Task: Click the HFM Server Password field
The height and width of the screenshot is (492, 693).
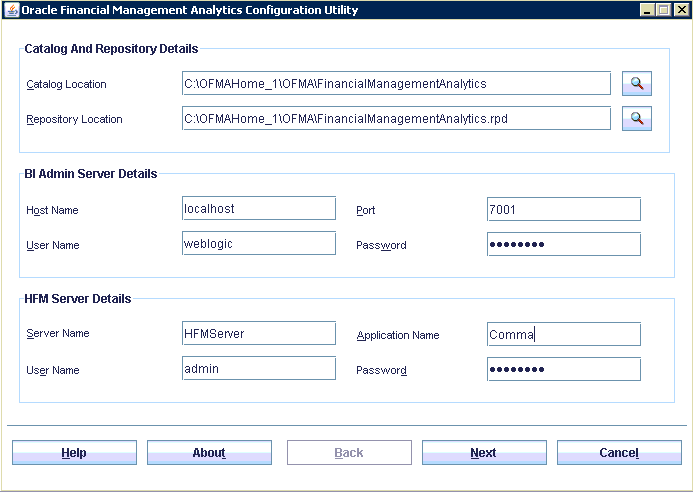Action: tap(564, 369)
